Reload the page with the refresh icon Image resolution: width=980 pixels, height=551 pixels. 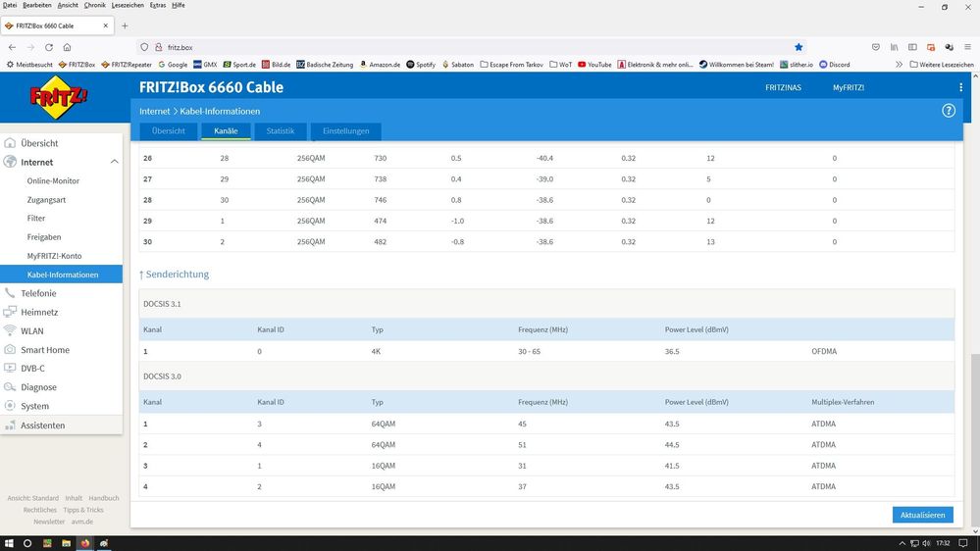49,47
